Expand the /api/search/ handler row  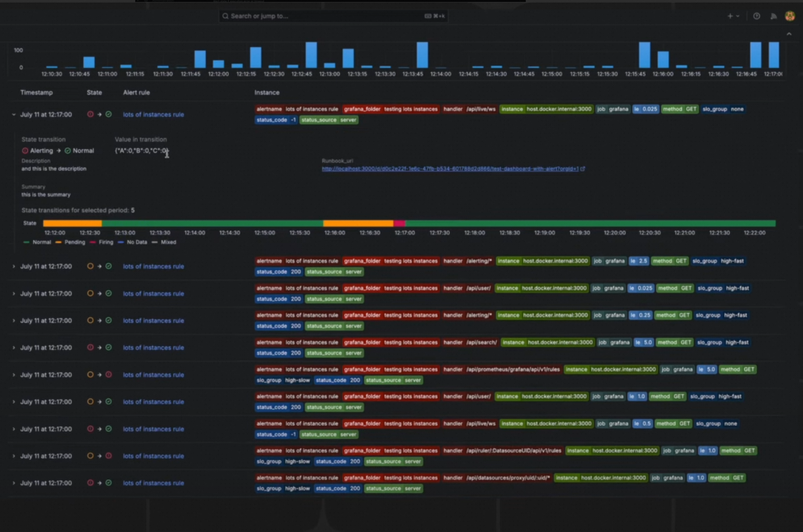[14, 348]
